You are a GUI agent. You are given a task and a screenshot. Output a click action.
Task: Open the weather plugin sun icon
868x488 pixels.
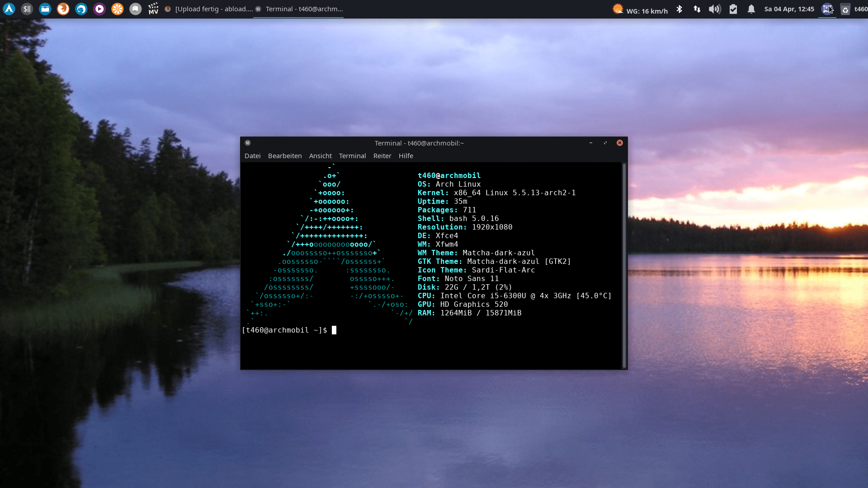point(618,9)
